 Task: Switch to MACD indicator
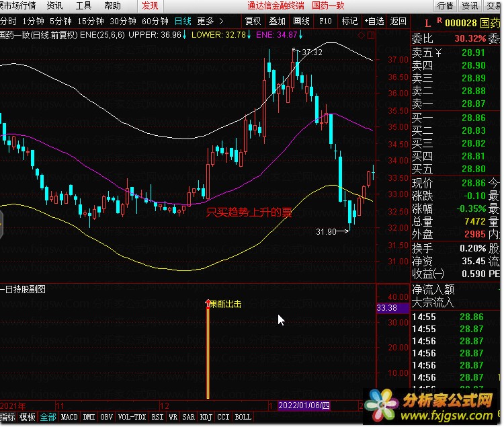coord(69,417)
